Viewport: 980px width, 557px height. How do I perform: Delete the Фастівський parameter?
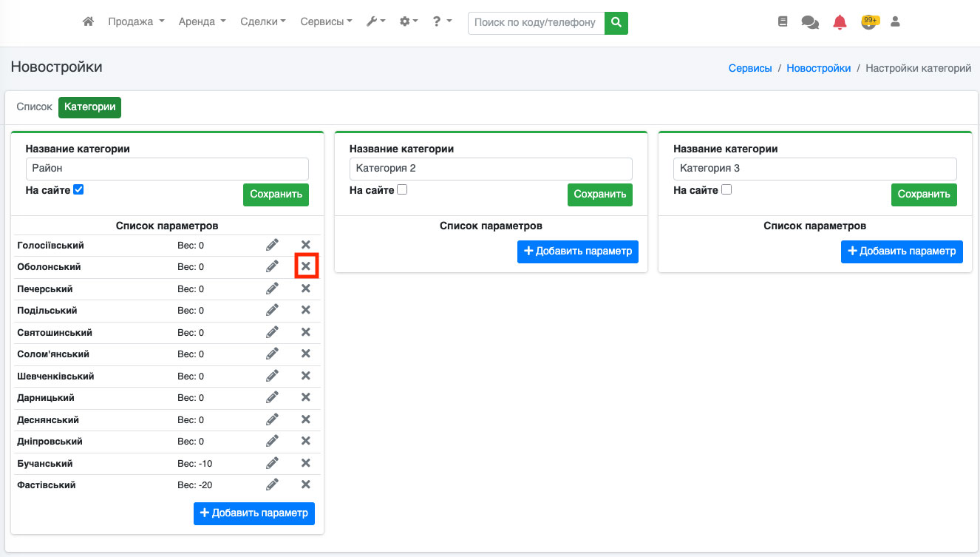[x=305, y=485]
